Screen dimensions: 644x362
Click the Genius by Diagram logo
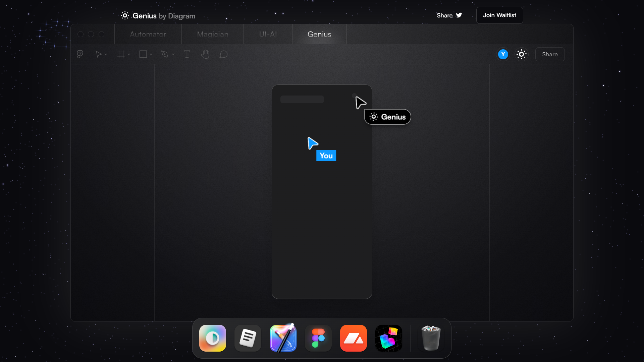158,16
